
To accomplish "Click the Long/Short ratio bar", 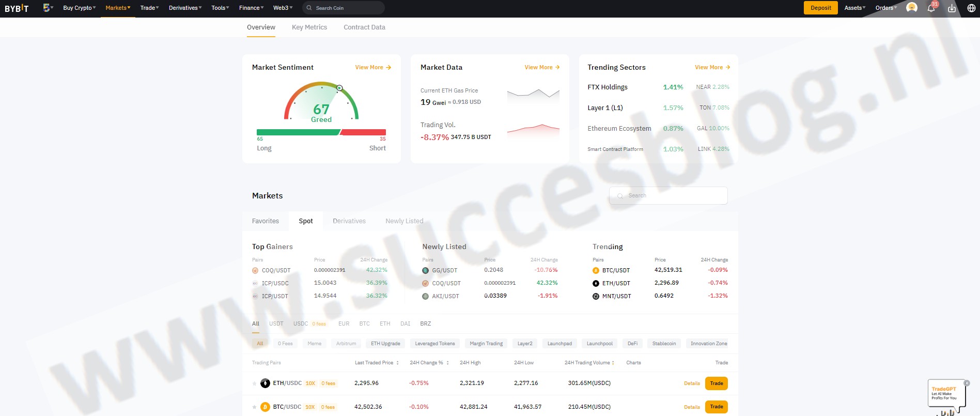I will pos(321,132).
